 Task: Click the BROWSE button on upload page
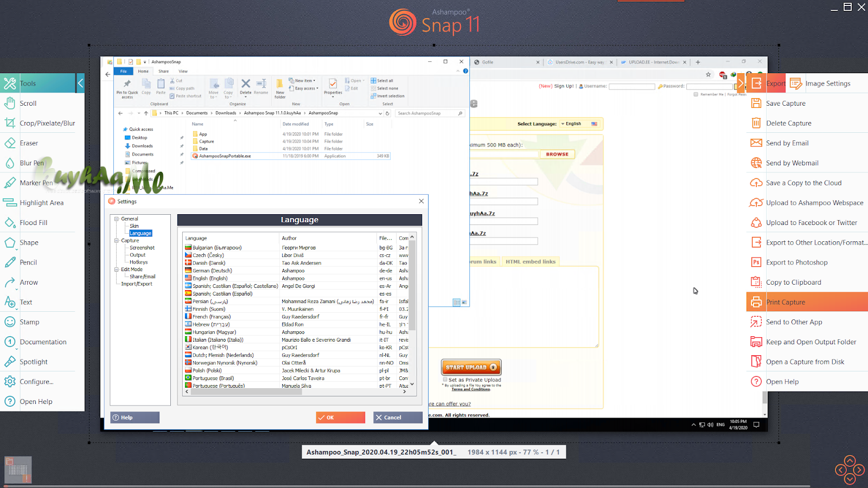point(557,154)
